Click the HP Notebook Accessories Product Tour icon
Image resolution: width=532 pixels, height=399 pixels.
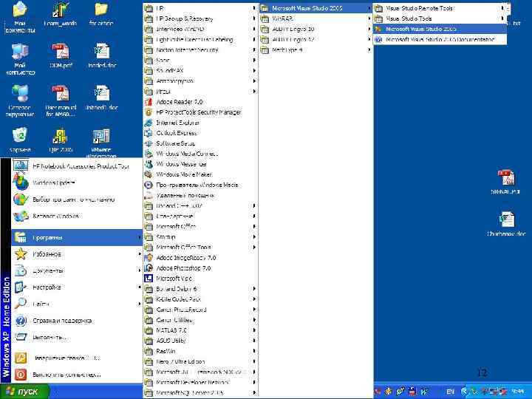click(21, 166)
